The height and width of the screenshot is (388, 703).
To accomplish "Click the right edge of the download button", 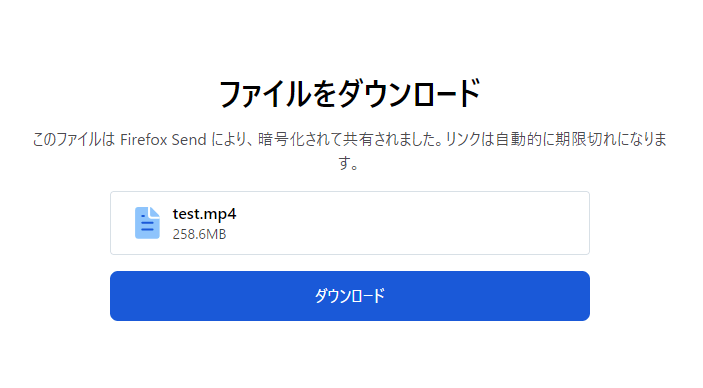I will pyautogui.click(x=582, y=296).
